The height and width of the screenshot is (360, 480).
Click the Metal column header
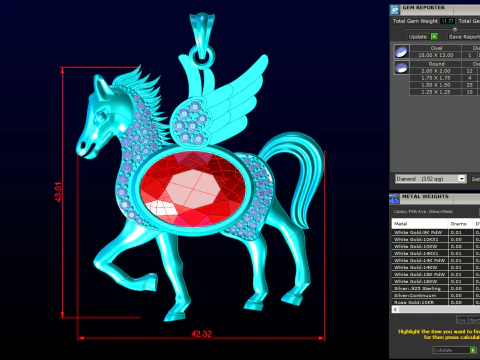(420, 224)
